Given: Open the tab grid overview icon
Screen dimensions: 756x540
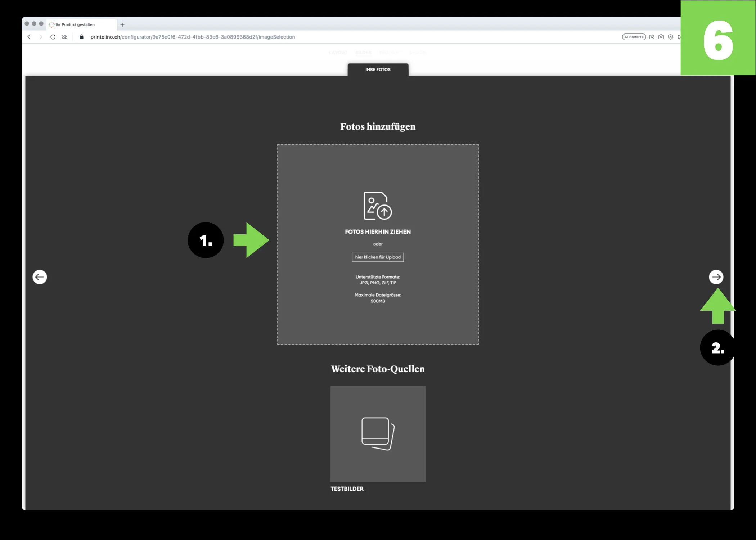Looking at the screenshot, I should 65,37.
